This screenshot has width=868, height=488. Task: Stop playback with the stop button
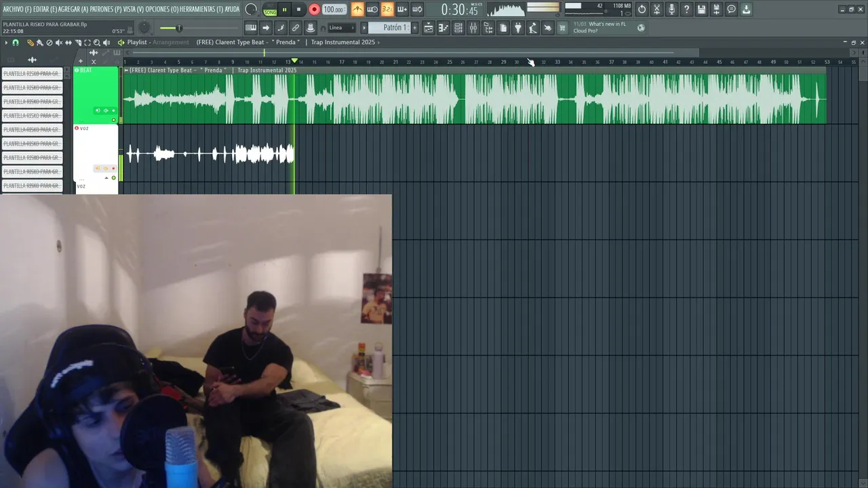(298, 9)
